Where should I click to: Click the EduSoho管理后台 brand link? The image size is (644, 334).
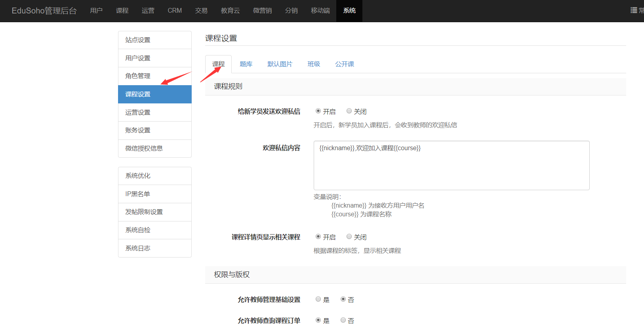tap(44, 11)
